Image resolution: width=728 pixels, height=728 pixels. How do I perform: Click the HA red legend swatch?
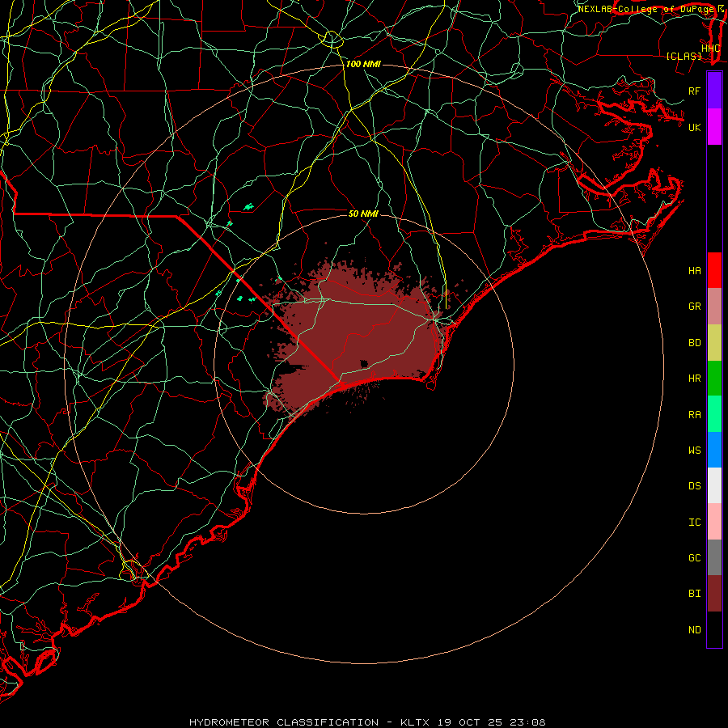tap(714, 270)
